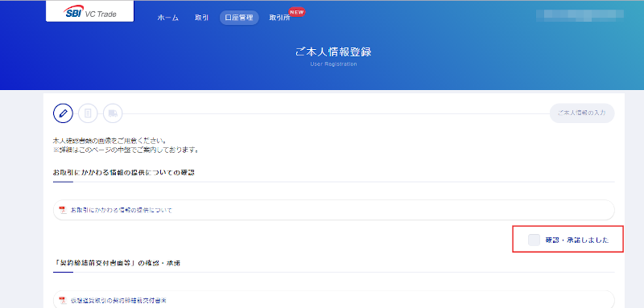Open the お取引にかかわる情報の提供について document link
The height and width of the screenshot is (308, 644).
(x=122, y=210)
